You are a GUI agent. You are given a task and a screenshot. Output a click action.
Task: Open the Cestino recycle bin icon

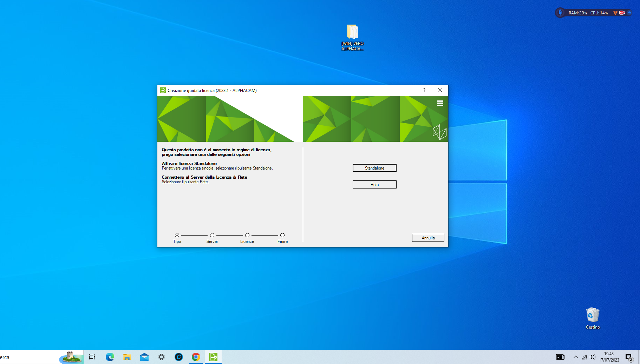click(x=593, y=318)
